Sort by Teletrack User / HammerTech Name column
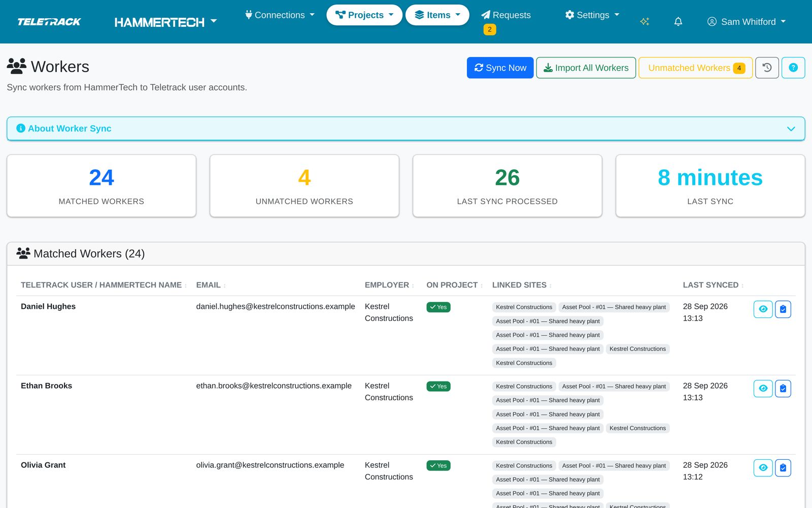 104,285
